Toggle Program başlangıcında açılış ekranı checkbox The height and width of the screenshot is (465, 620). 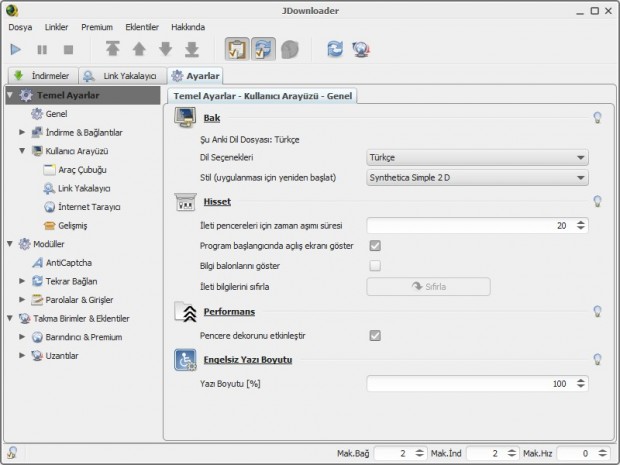click(375, 246)
